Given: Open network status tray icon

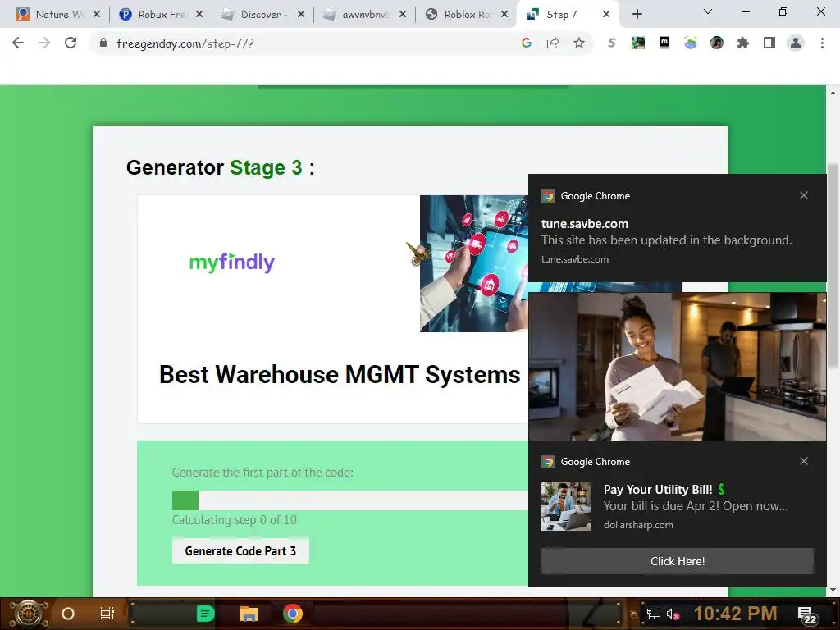Looking at the screenshot, I should coord(653,614).
